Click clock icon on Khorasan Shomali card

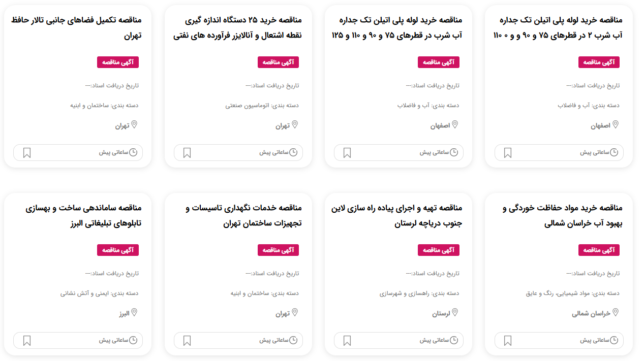coord(614,340)
